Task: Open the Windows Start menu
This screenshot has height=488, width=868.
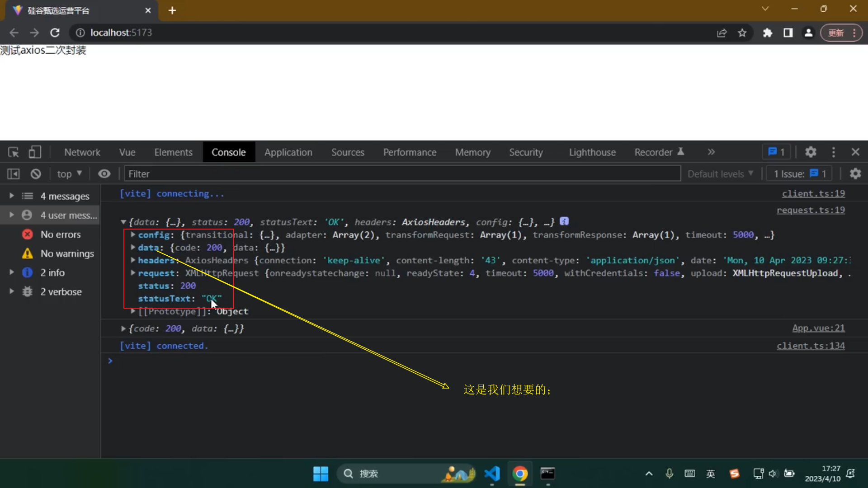Action: tap(321, 474)
